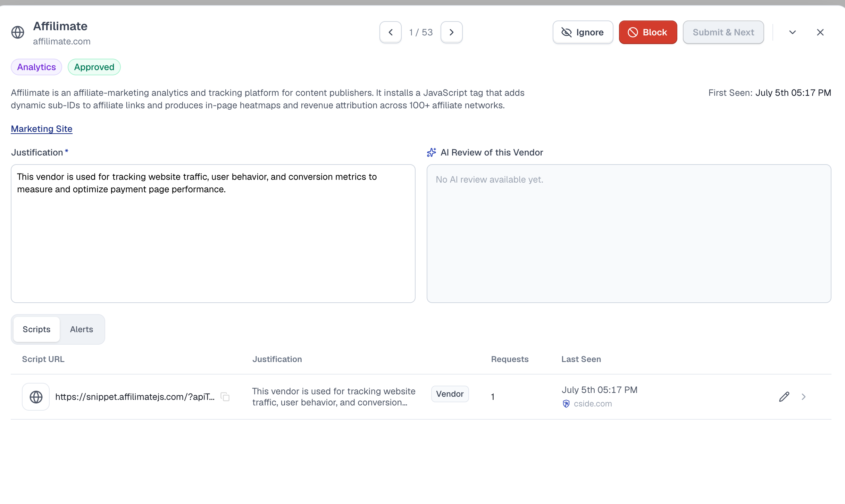This screenshot has height=504, width=845.
Task: Click the Analytics category tag
Action: 36,67
